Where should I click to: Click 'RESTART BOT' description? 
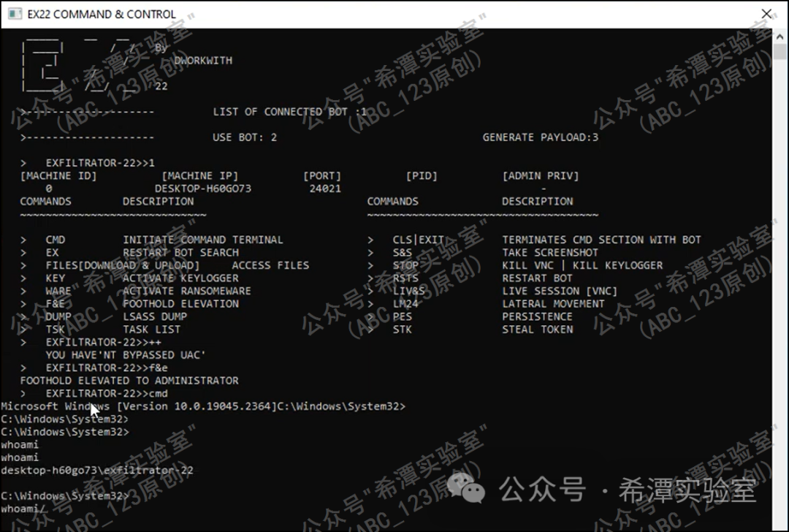coord(537,278)
